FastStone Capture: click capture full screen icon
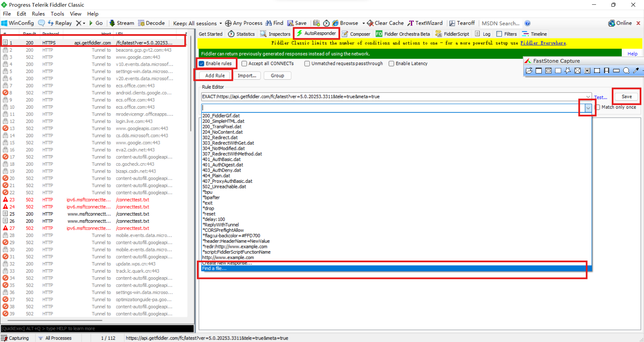The width and height of the screenshot is (644, 342). pos(578,70)
